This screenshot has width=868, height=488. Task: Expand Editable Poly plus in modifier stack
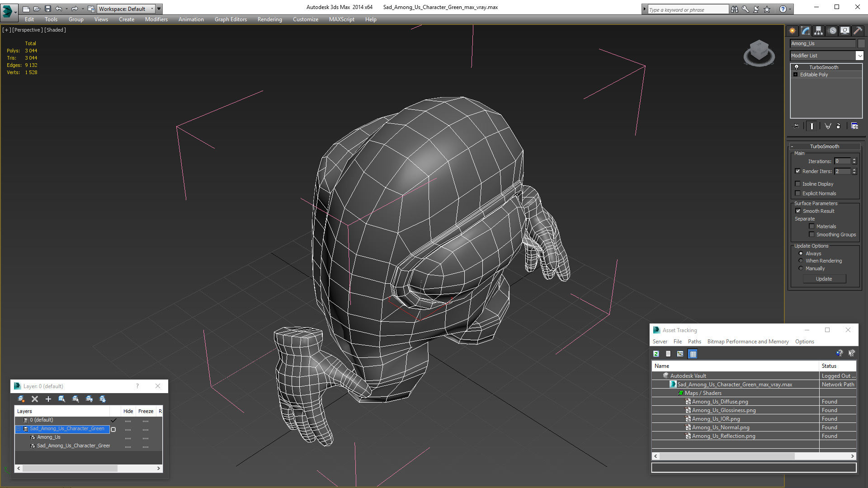coord(796,75)
